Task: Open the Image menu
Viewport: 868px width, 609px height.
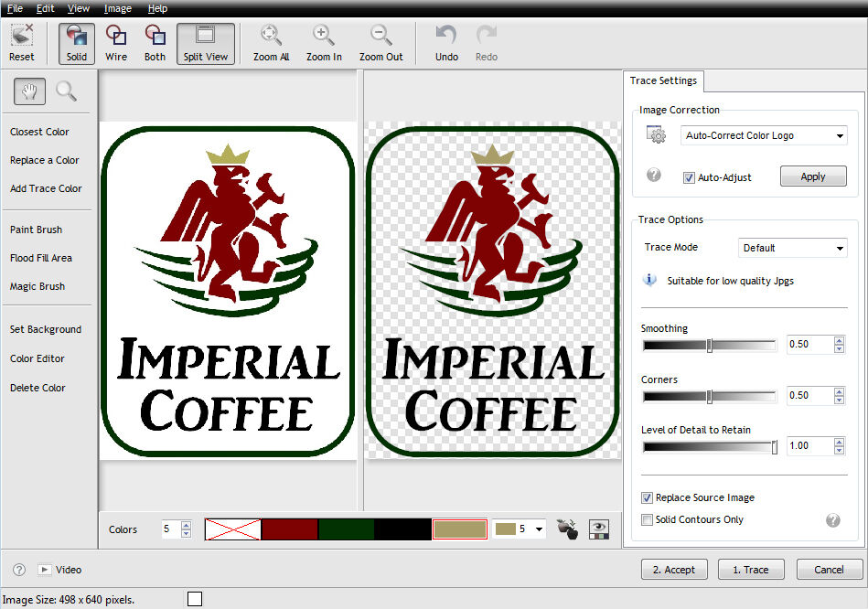Action: (117, 8)
